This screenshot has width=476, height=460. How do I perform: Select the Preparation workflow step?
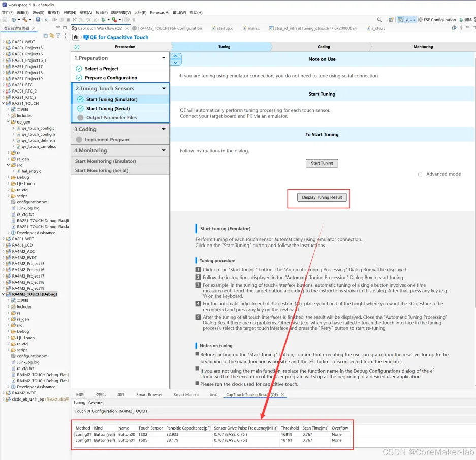[x=125, y=47]
